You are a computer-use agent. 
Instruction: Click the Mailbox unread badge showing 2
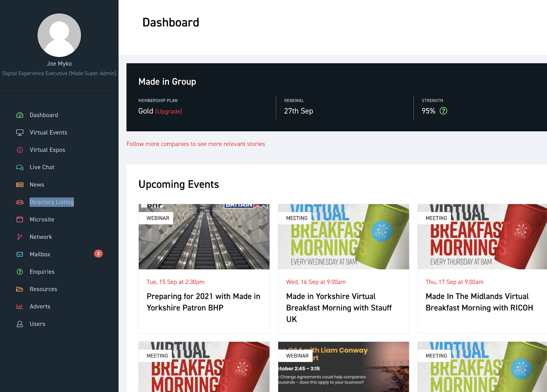pyautogui.click(x=98, y=254)
